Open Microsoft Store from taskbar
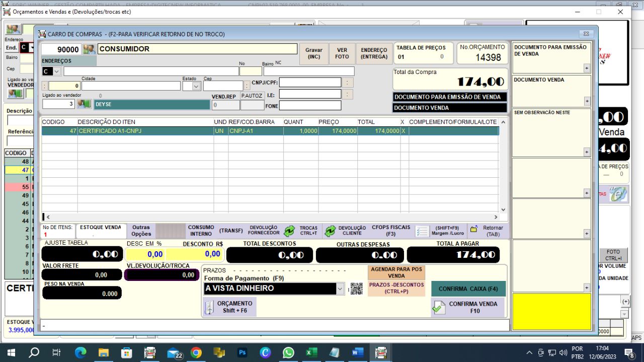Viewport: 644px width, 362px height. 127,352
